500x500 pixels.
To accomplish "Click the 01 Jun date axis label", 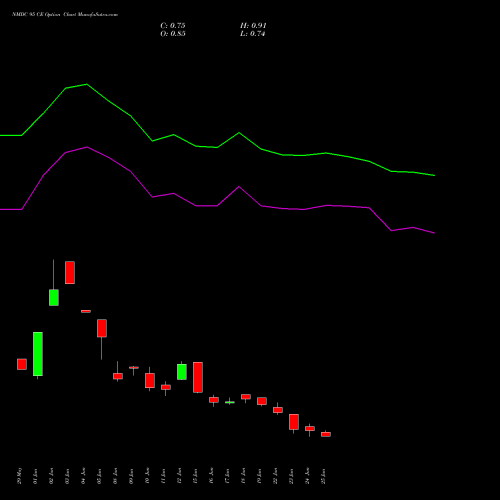I will (35, 476).
